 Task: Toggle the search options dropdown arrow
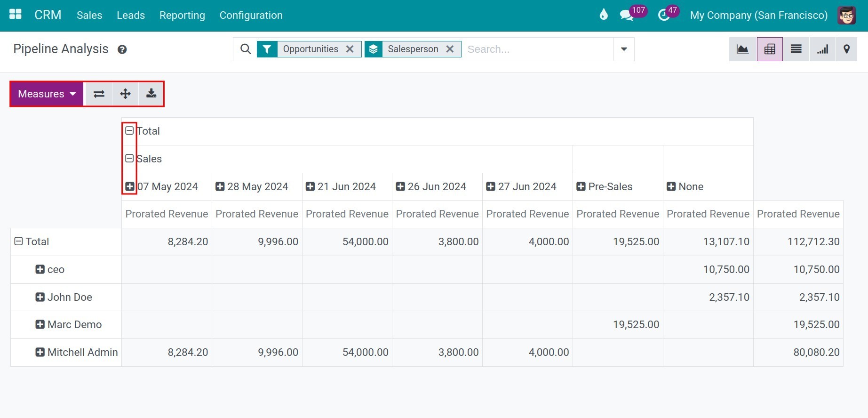(x=624, y=49)
